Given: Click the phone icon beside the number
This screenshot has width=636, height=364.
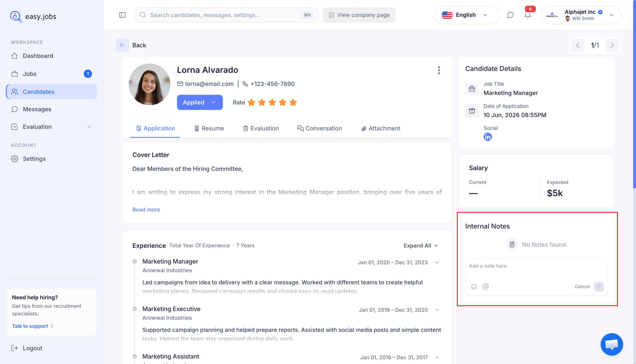Looking at the screenshot, I should [x=245, y=84].
